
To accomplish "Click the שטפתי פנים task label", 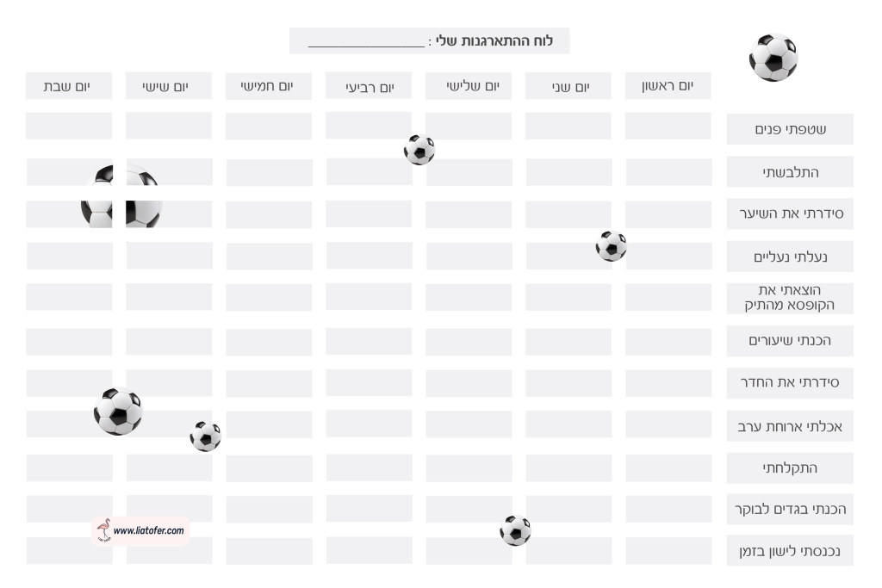I will coord(790,129).
